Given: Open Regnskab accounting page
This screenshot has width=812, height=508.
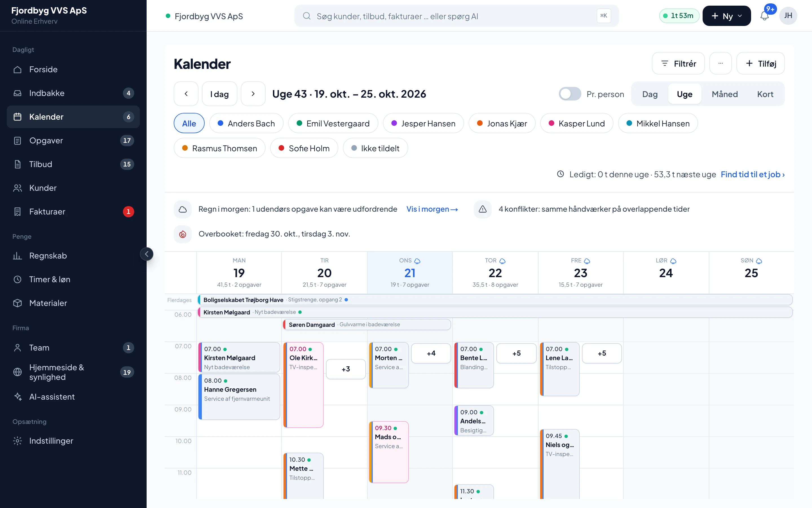Looking at the screenshot, I should point(73,256).
